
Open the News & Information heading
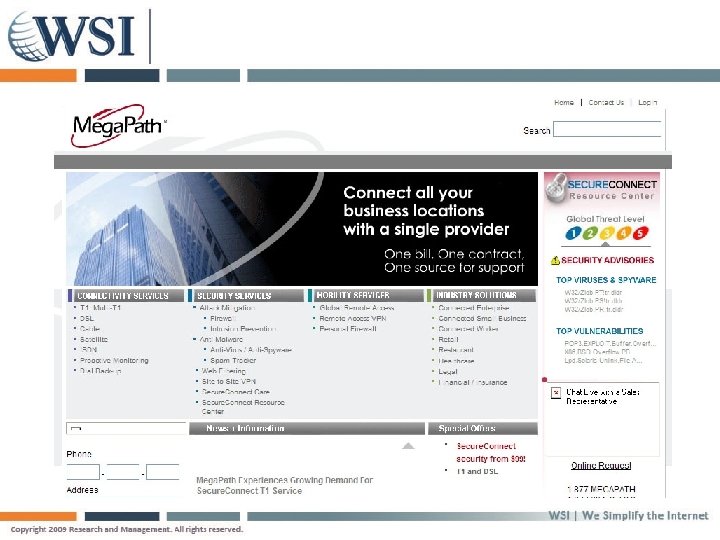(x=307, y=428)
